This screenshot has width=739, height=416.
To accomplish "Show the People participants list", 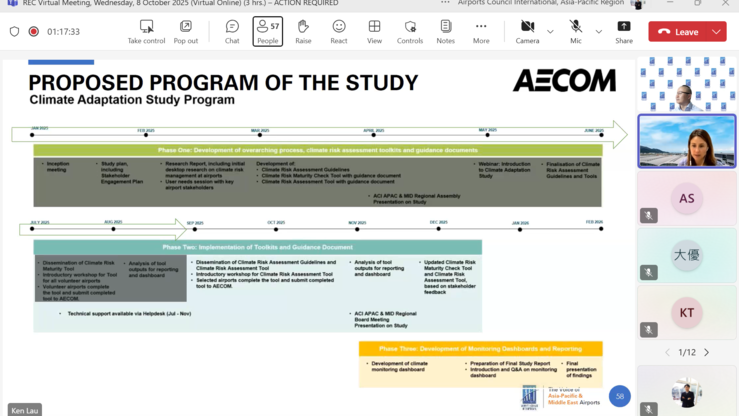I will pyautogui.click(x=267, y=31).
